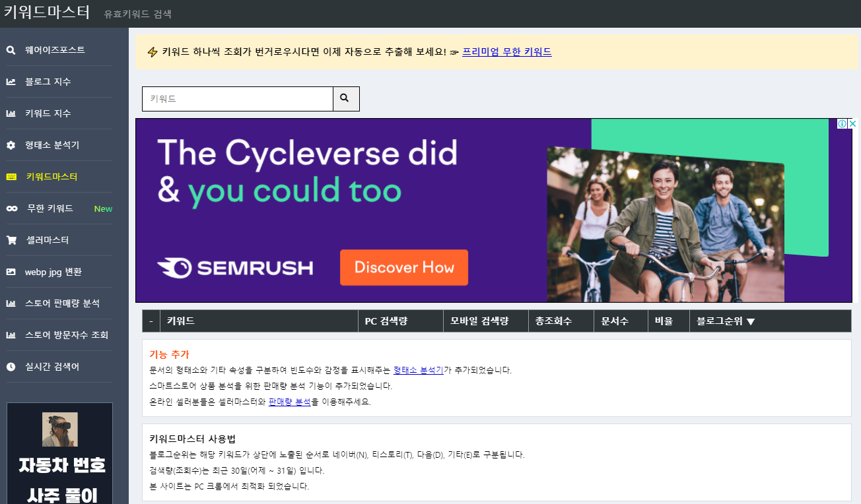Click the gear icon beside 형태소 분석기
This screenshot has height=504, width=861.
point(11,145)
